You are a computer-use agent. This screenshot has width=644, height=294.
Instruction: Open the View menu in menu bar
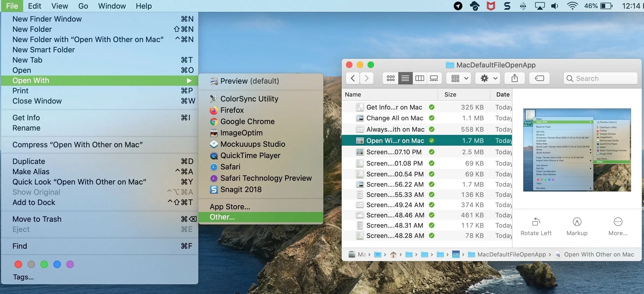point(60,6)
